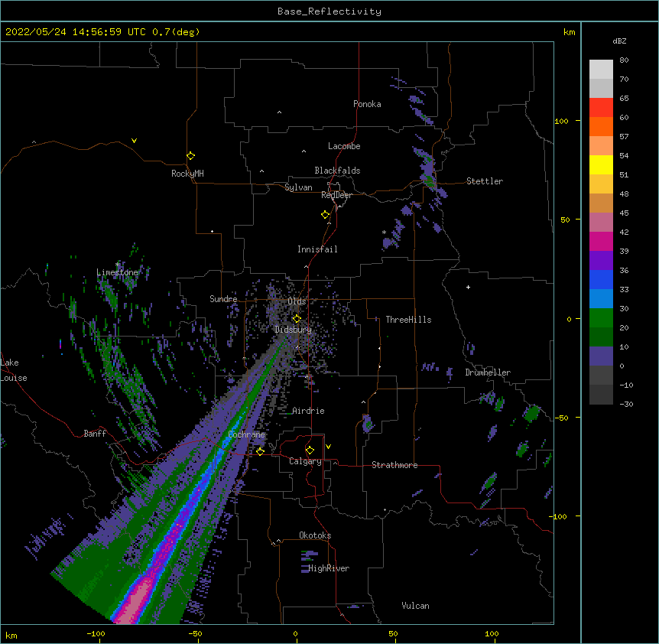Click the Banff town label
This screenshot has width=659, height=644.
click(95, 434)
